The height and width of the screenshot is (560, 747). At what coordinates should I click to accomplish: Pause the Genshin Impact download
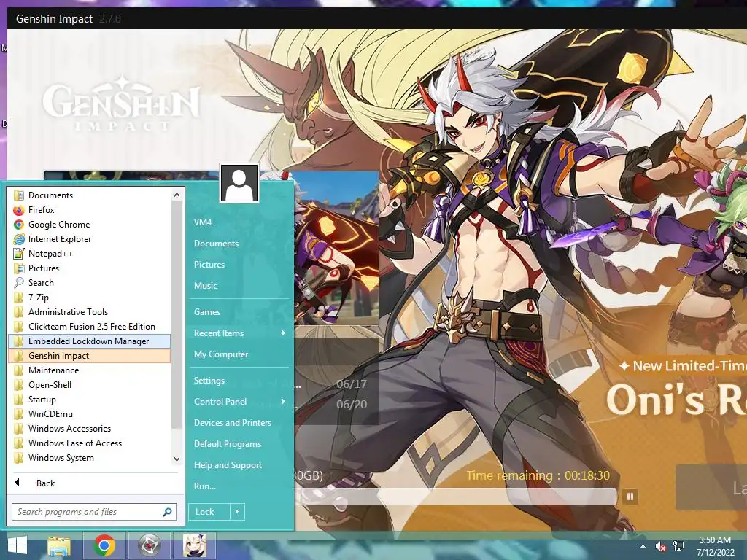tap(630, 497)
